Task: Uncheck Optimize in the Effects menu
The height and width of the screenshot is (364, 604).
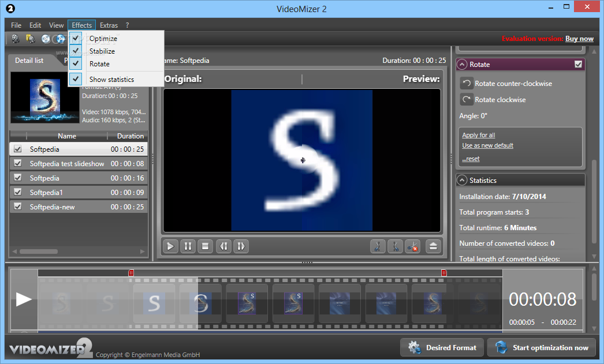Action: pos(76,38)
